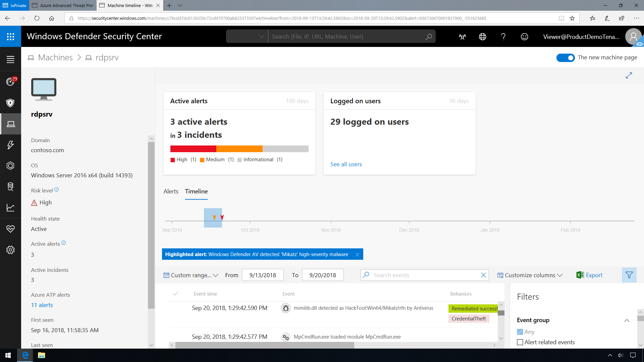This screenshot has height=362, width=644.
Task: Expand Customize columns dropdown
Action: [529, 275]
